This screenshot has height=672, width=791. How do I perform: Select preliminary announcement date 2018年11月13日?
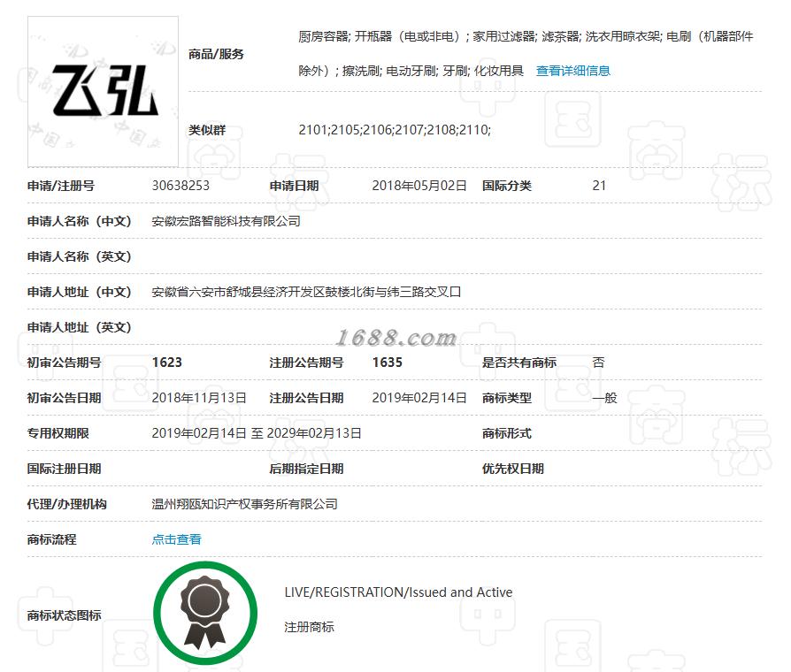(199, 398)
